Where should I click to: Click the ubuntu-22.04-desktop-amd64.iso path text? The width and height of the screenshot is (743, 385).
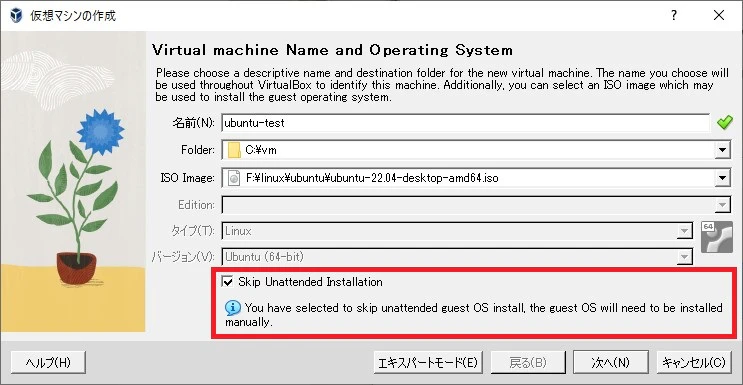[372, 179]
